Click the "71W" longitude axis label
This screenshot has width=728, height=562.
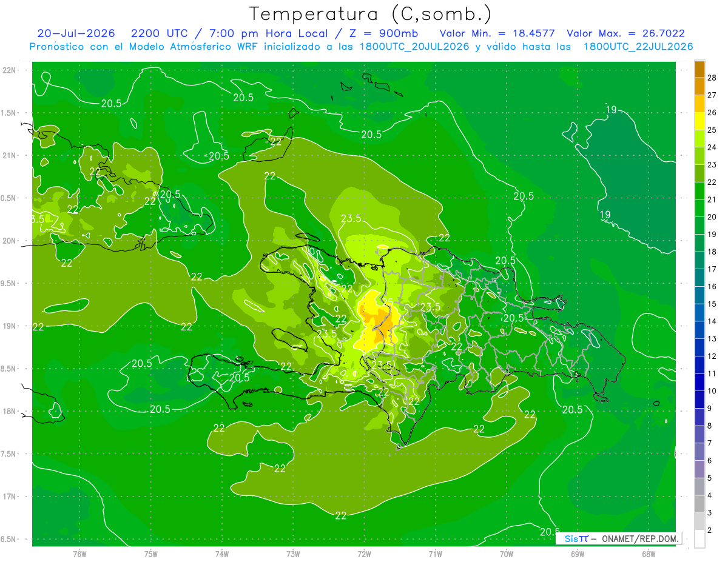tap(435, 554)
